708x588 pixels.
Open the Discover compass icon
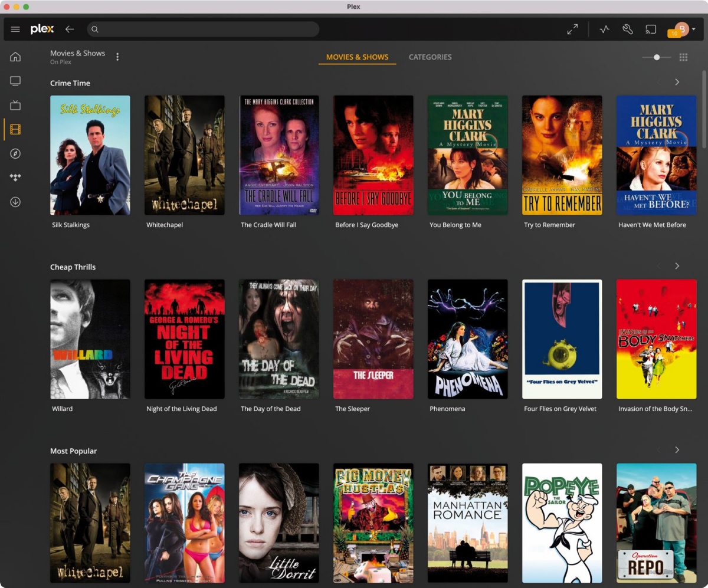15,153
